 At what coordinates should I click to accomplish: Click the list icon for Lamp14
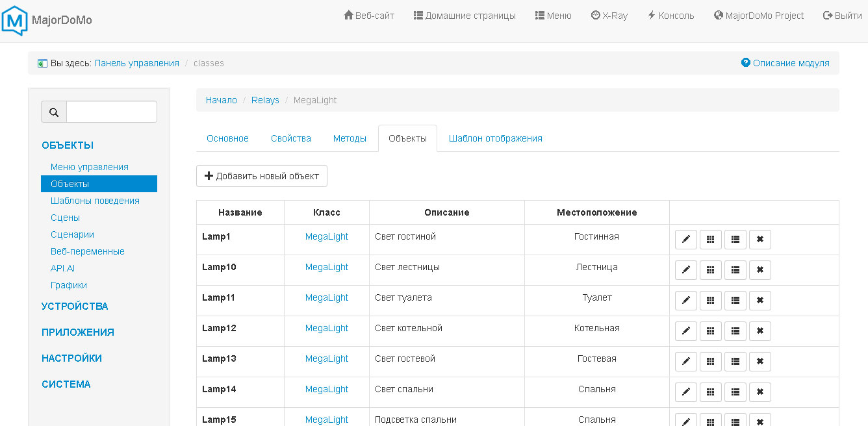(735, 392)
